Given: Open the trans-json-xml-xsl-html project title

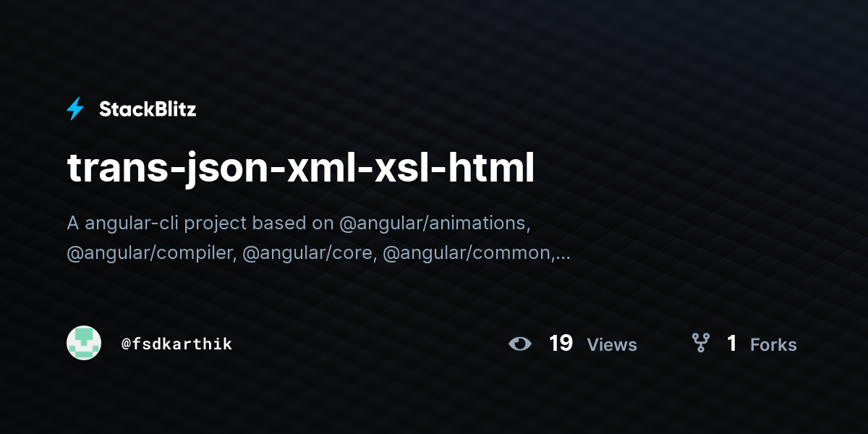Looking at the screenshot, I should point(301,169).
